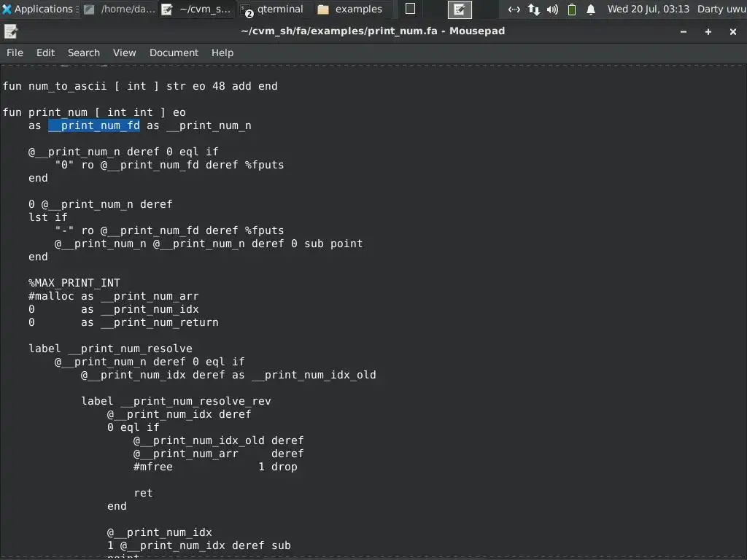Image resolution: width=747 pixels, height=560 pixels.
Task: Click the '"-"' string literal line
Action: [169, 230]
